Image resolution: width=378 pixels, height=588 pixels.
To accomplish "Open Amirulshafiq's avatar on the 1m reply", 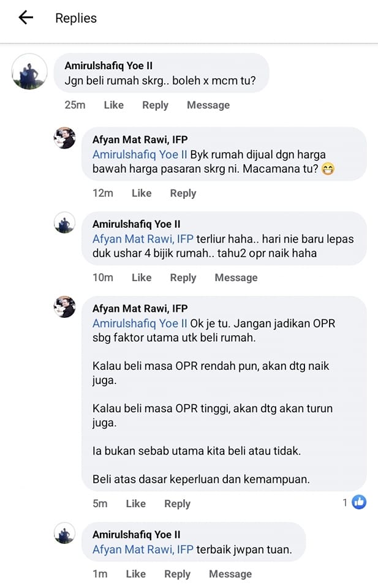I will click(64, 533).
